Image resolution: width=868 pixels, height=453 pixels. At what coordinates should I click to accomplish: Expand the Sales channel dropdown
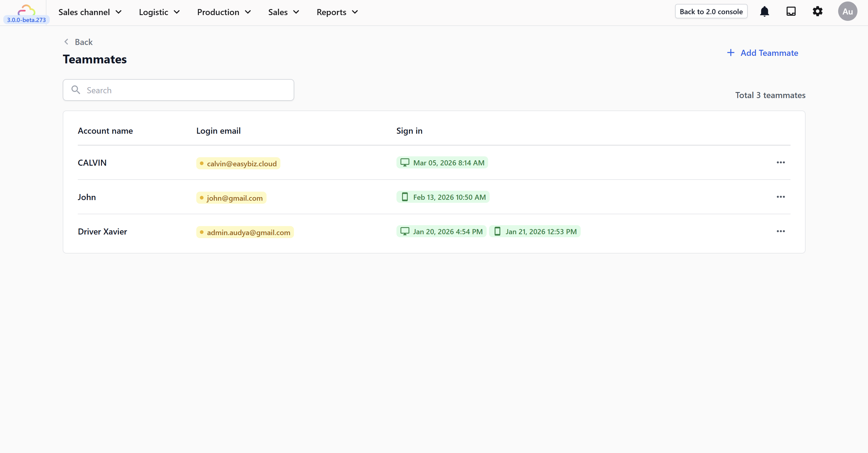90,12
